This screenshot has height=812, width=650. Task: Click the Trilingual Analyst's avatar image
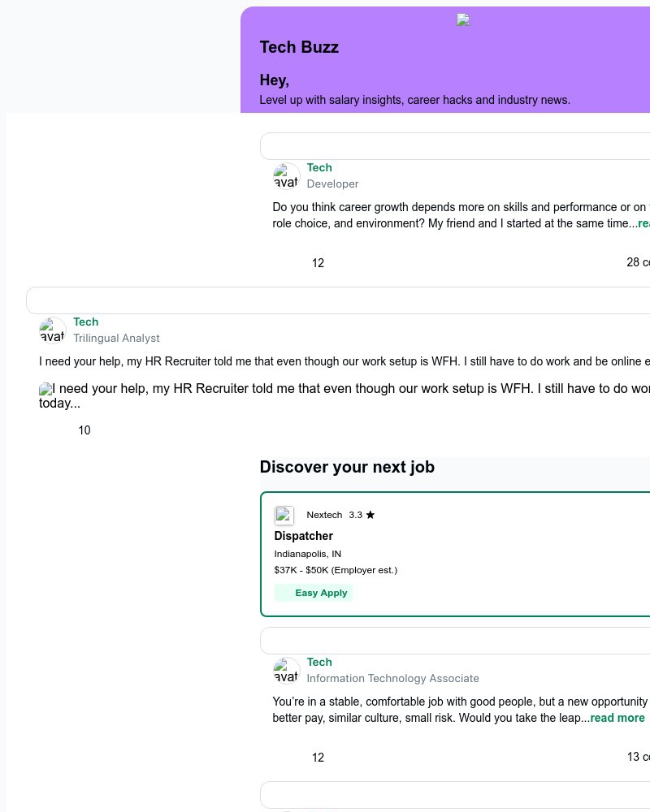point(52,330)
